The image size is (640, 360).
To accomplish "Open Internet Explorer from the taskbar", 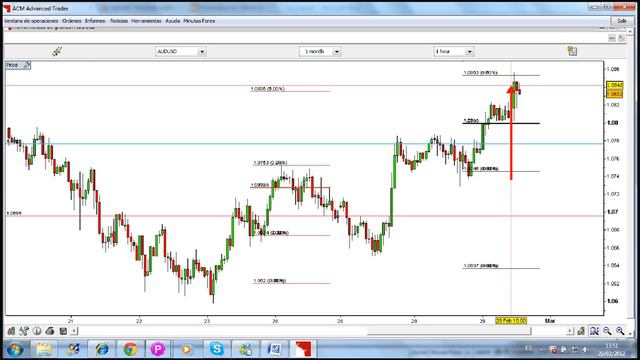I will [102, 349].
